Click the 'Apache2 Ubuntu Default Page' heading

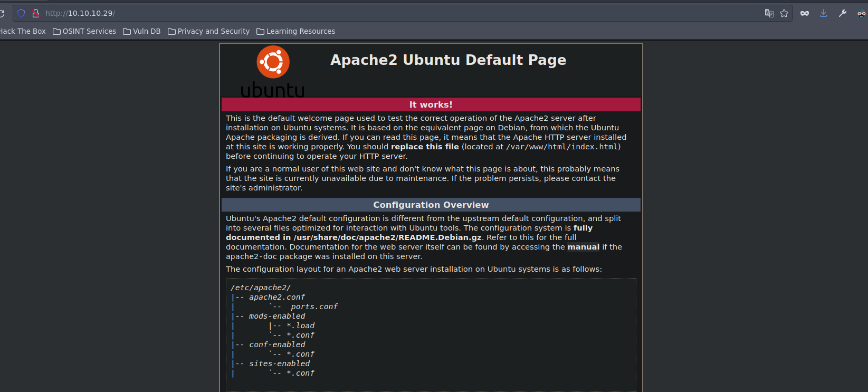pos(448,60)
